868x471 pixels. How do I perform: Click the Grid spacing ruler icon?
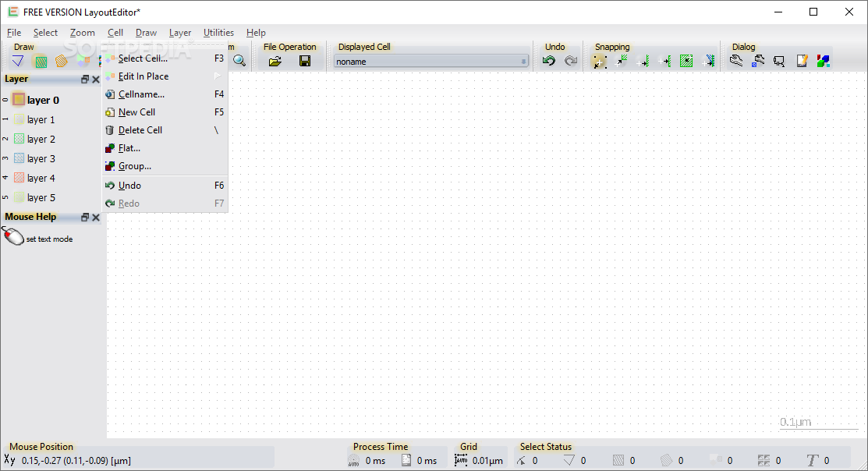point(461,460)
